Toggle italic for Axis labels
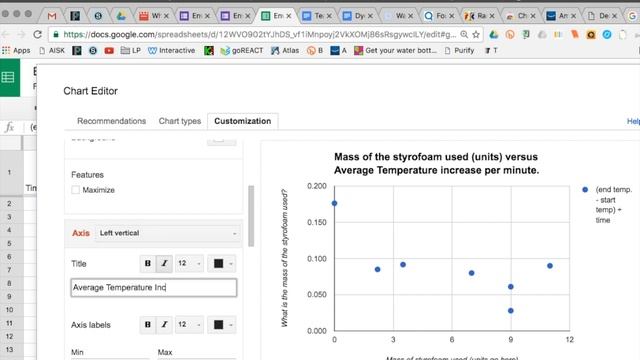This screenshot has width=640, height=360. tap(164, 324)
